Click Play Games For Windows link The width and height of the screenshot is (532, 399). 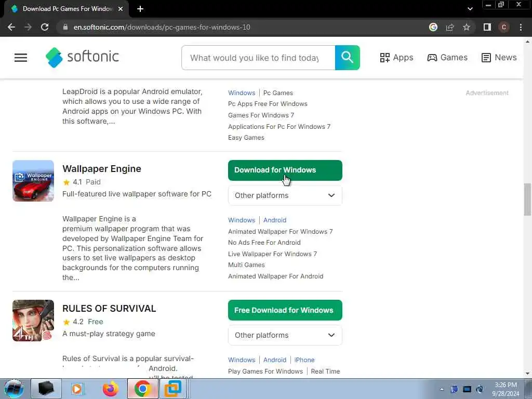(x=265, y=371)
